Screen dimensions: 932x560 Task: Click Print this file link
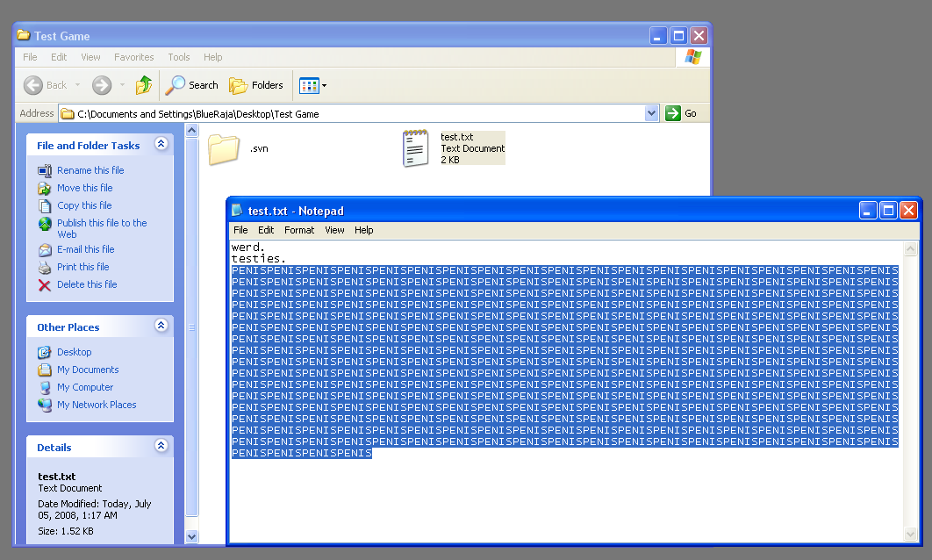point(83,267)
